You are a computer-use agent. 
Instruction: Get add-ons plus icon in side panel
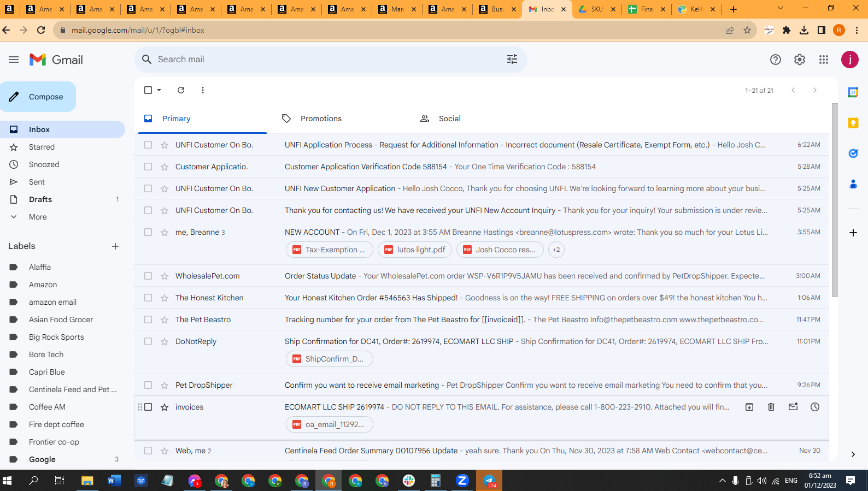(x=853, y=233)
